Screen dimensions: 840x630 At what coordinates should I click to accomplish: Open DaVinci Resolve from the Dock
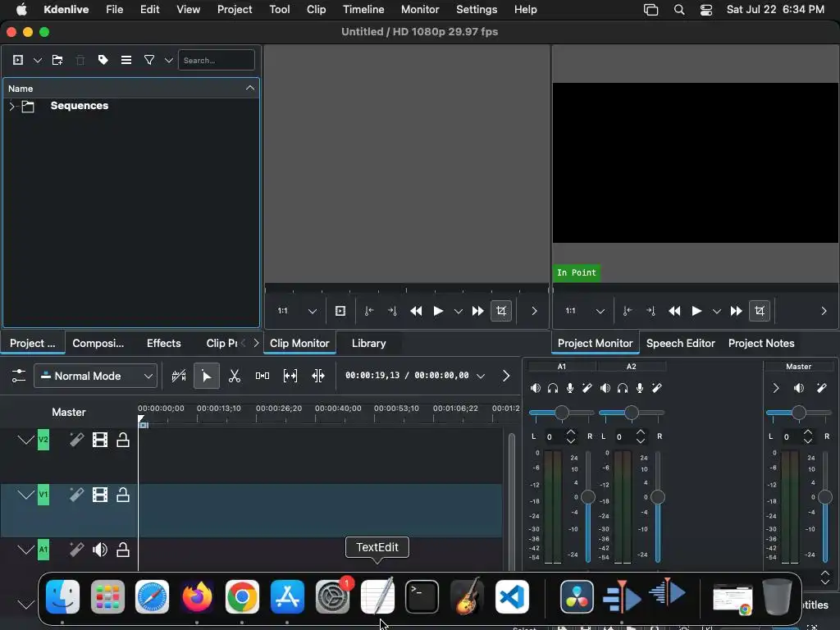point(577,597)
